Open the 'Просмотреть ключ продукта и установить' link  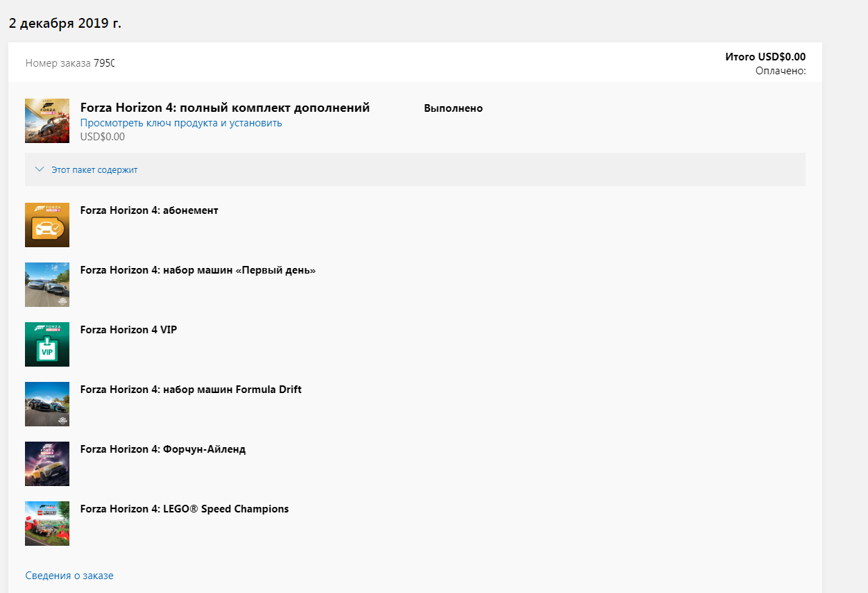(x=181, y=123)
